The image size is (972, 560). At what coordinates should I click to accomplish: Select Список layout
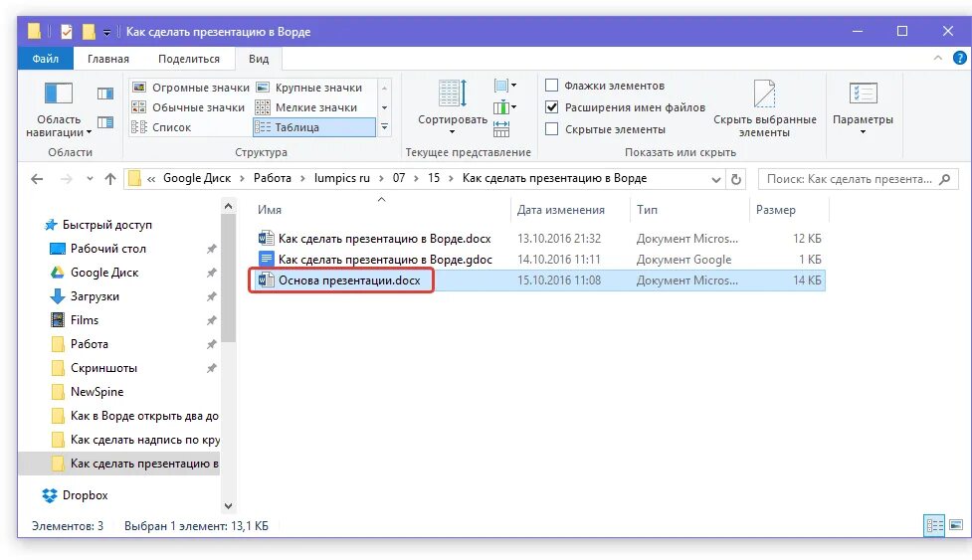click(161, 127)
